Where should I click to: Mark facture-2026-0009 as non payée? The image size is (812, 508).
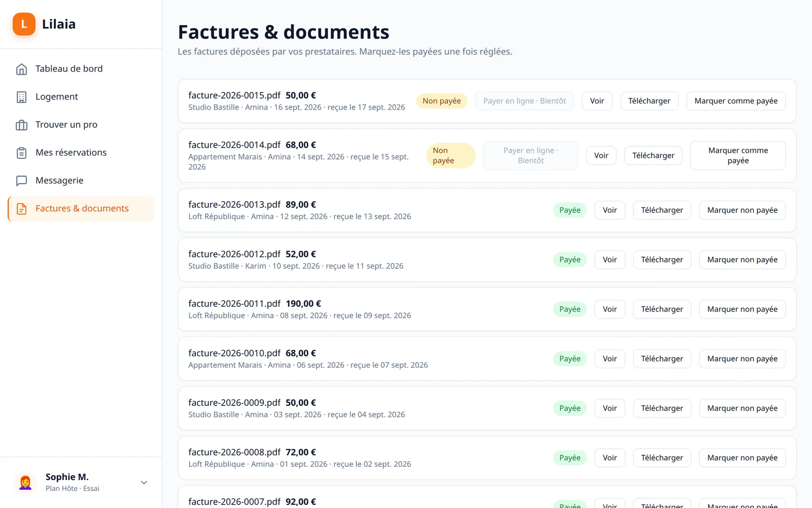pyautogui.click(x=742, y=408)
